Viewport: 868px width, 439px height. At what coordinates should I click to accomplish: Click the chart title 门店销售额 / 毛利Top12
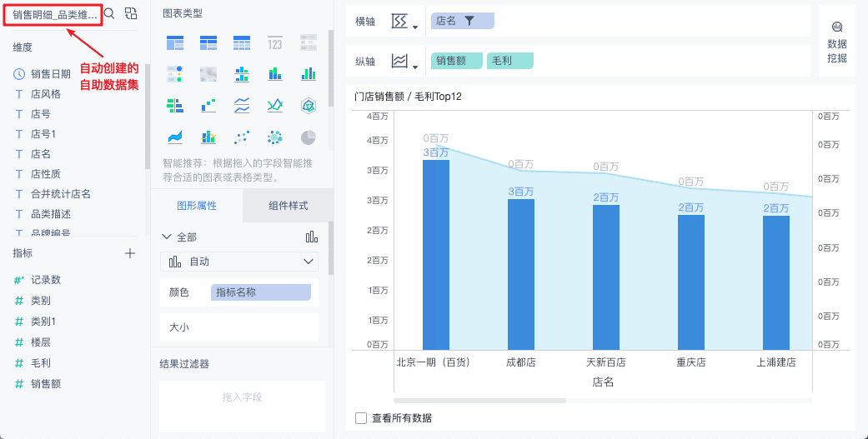tap(408, 97)
